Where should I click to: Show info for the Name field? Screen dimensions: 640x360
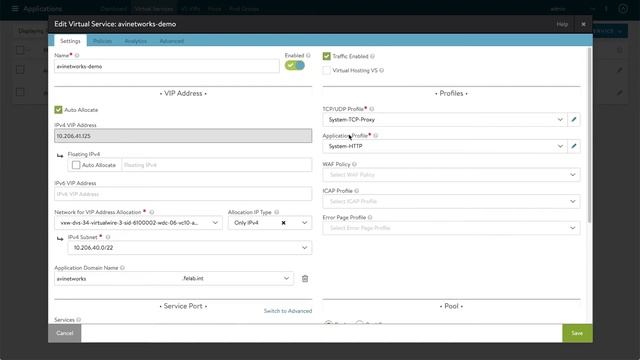click(x=77, y=55)
